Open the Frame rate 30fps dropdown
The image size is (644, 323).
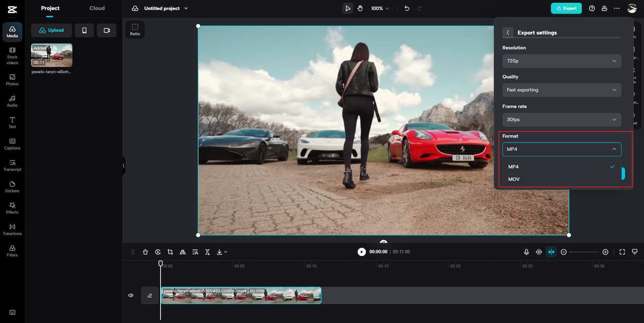(x=561, y=119)
